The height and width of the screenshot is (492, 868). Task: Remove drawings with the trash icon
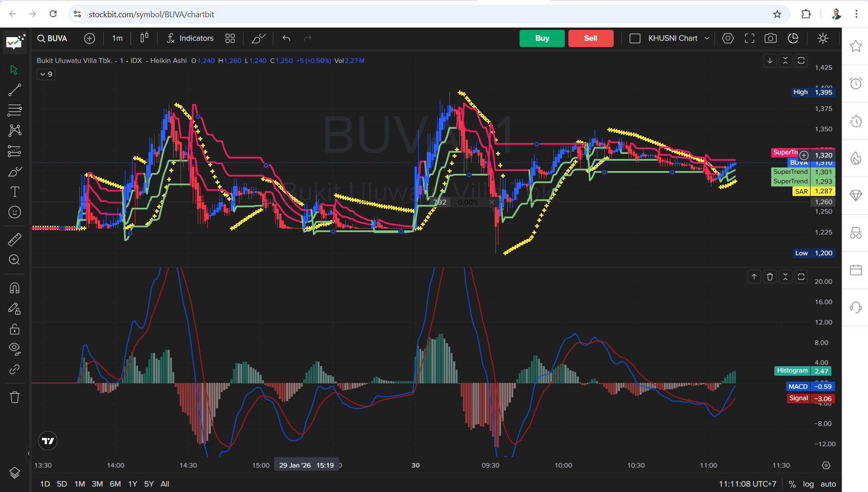point(14,397)
